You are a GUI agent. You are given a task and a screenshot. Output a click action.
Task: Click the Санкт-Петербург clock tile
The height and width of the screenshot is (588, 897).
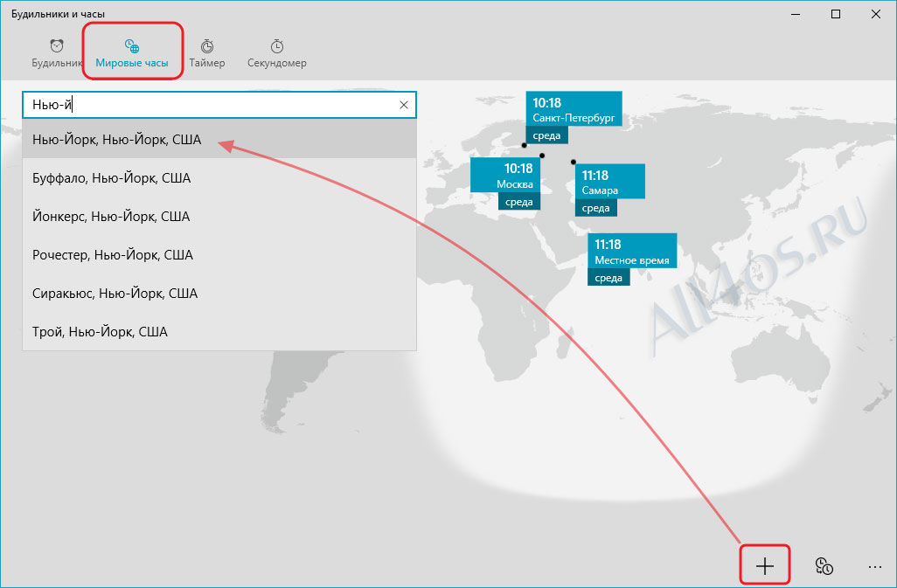coord(574,116)
